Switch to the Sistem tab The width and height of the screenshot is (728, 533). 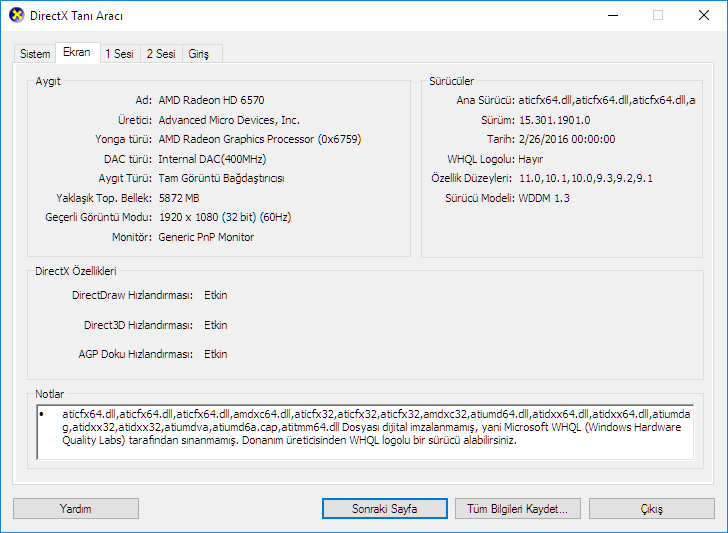pos(35,54)
